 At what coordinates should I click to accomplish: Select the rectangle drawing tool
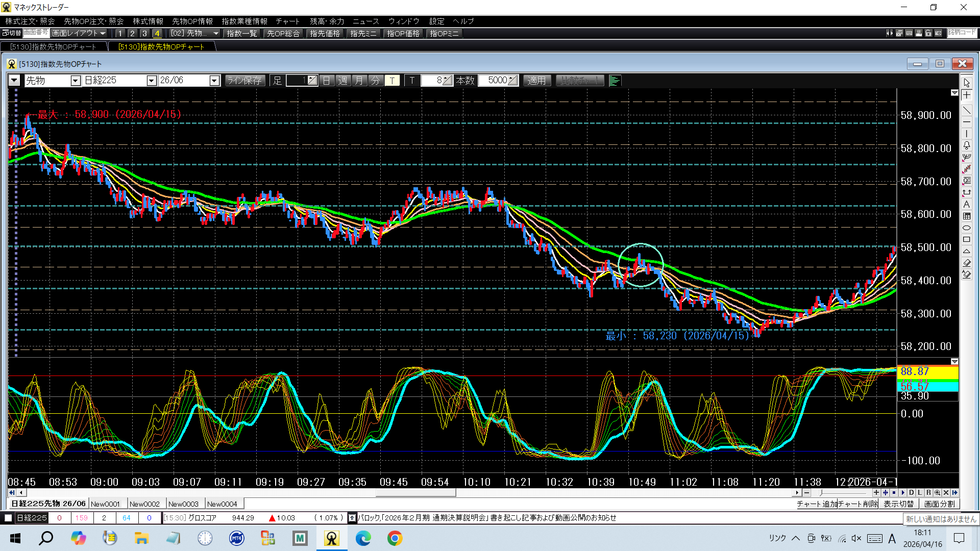[967, 240]
